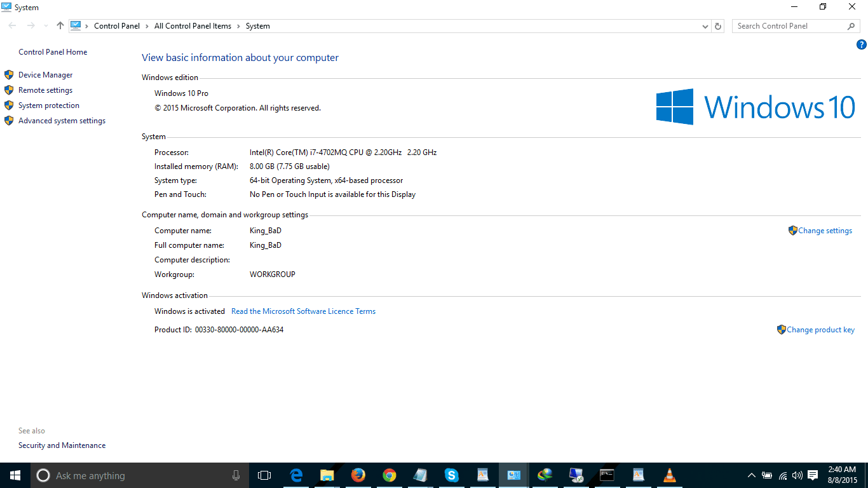The width and height of the screenshot is (868, 488).
Task: Open Device Manager
Action: pos(45,75)
